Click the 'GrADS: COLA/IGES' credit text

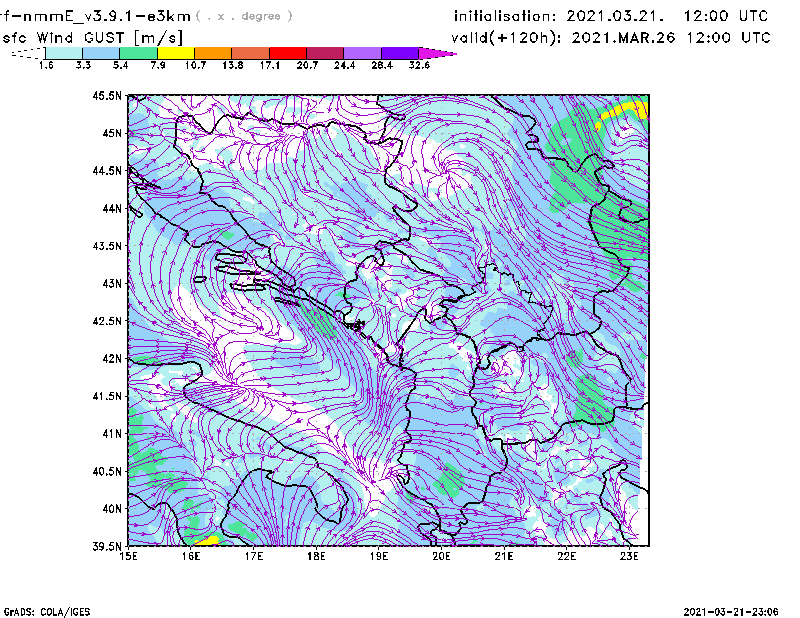pos(47,612)
